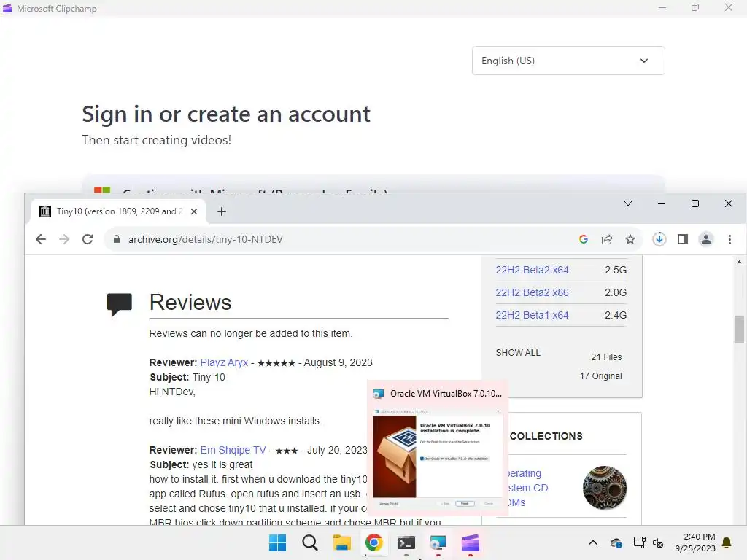This screenshot has width=747, height=560.
Task: Open Chrome's tab search chevron
Action: [628, 203]
